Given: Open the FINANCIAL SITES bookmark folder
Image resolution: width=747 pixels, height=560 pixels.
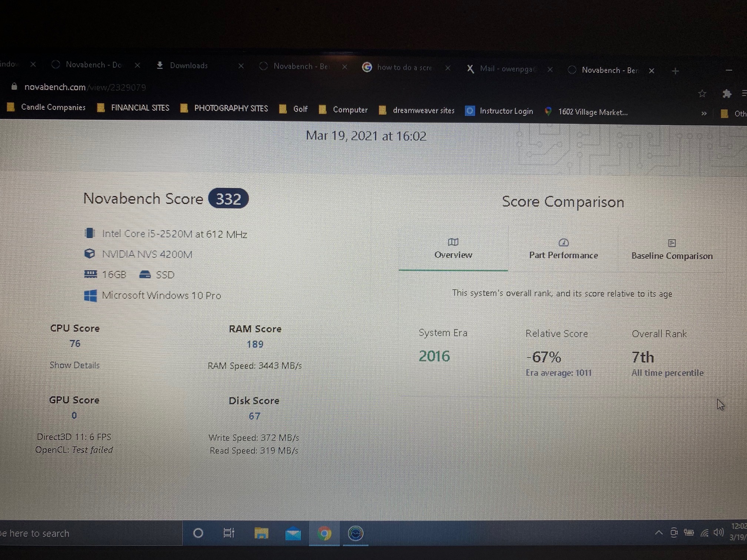Looking at the screenshot, I should (x=133, y=108).
